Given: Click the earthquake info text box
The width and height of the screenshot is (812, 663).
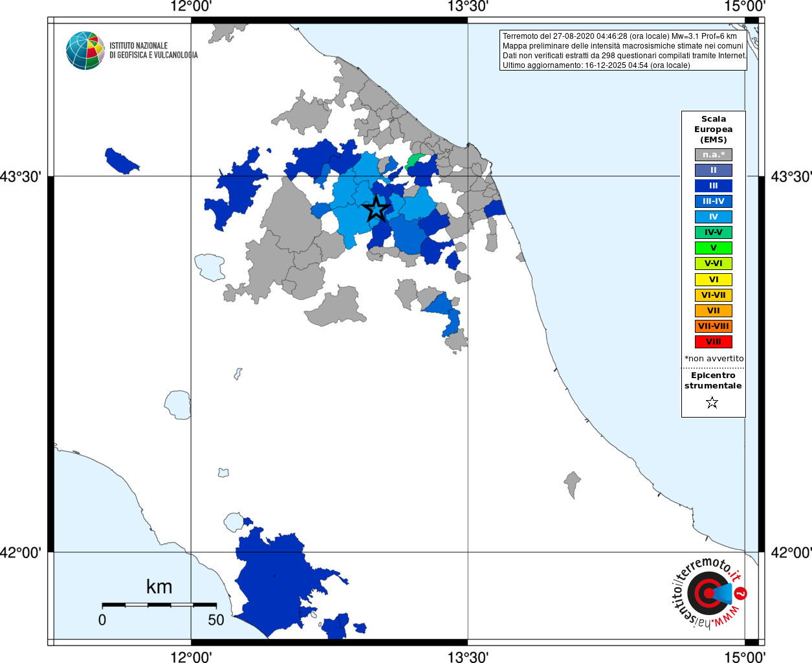Looking at the screenshot, I should [x=624, y=51].
